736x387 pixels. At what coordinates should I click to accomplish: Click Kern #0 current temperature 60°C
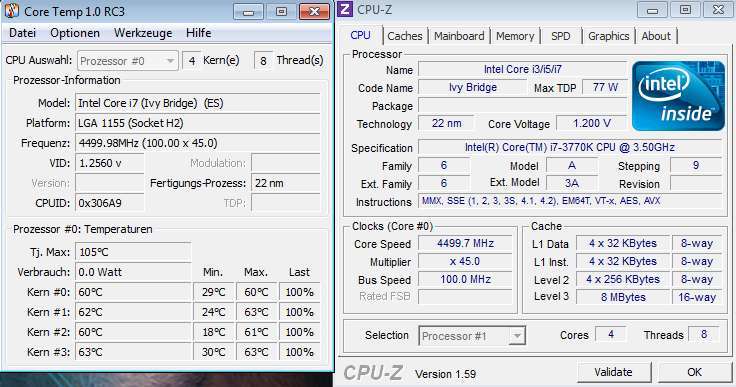[133, 292]
